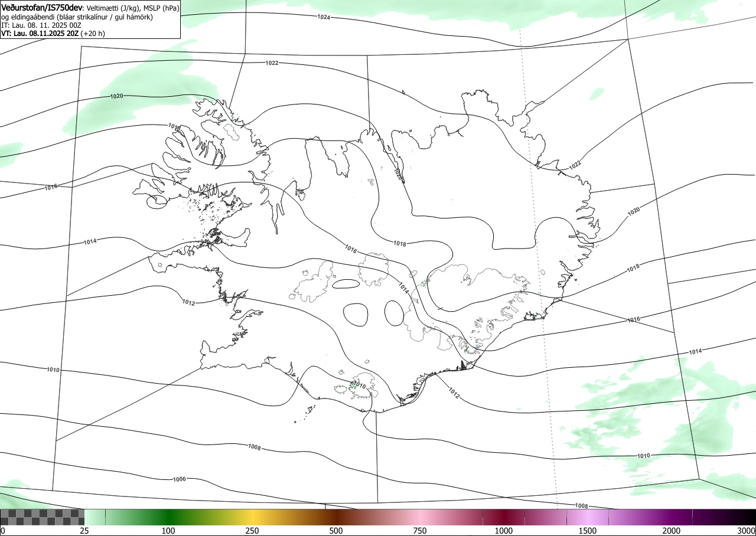The height and width of the screenshot is (536, 756).
Task: Click the Veðurstofan/IS750dev title text
Action: point(43,8)
